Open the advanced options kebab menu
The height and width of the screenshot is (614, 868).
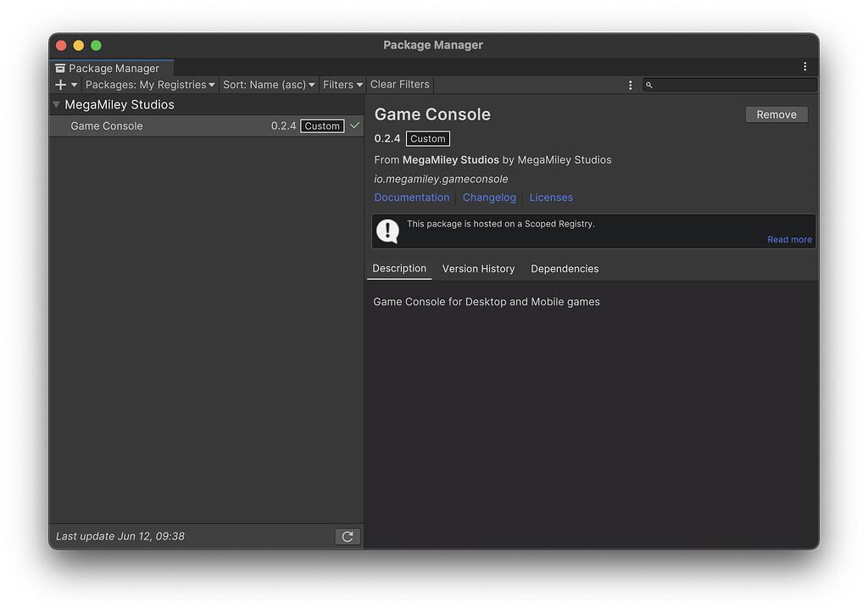630,85
